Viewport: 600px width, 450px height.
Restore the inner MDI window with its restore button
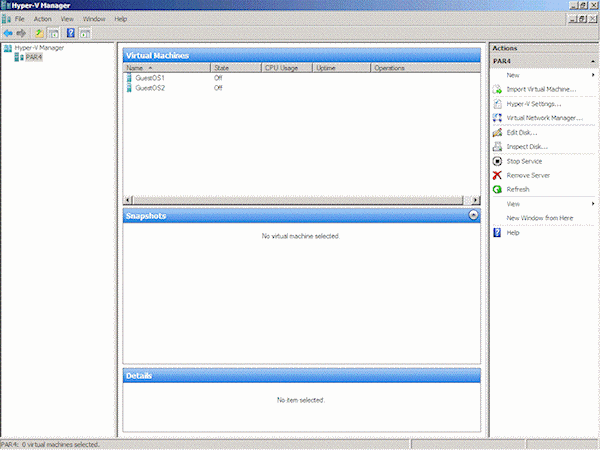[582, 18]
